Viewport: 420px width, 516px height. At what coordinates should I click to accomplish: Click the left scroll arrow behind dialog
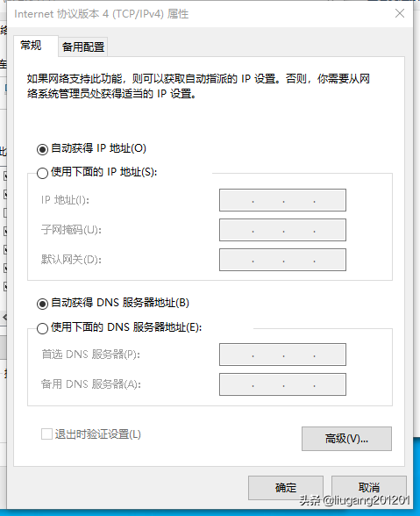4,318
